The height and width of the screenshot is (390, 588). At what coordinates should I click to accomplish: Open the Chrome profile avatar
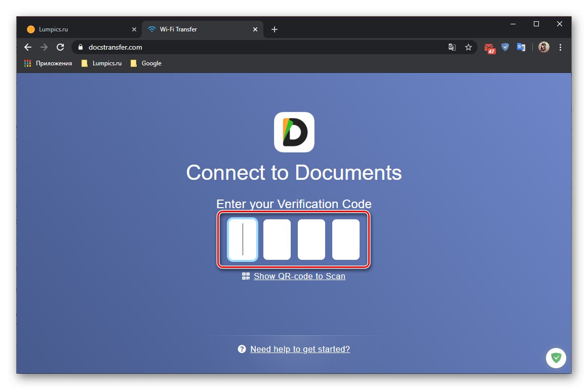(544, 47)
